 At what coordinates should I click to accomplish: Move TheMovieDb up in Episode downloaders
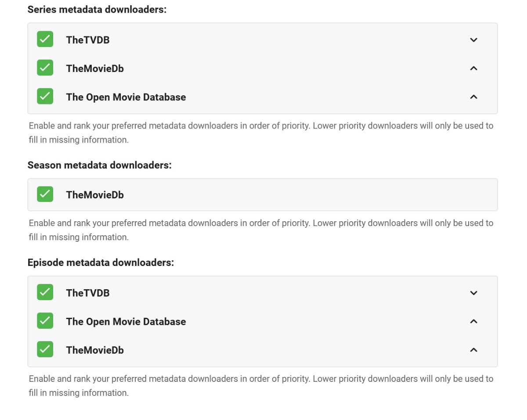tap(473, 350)
